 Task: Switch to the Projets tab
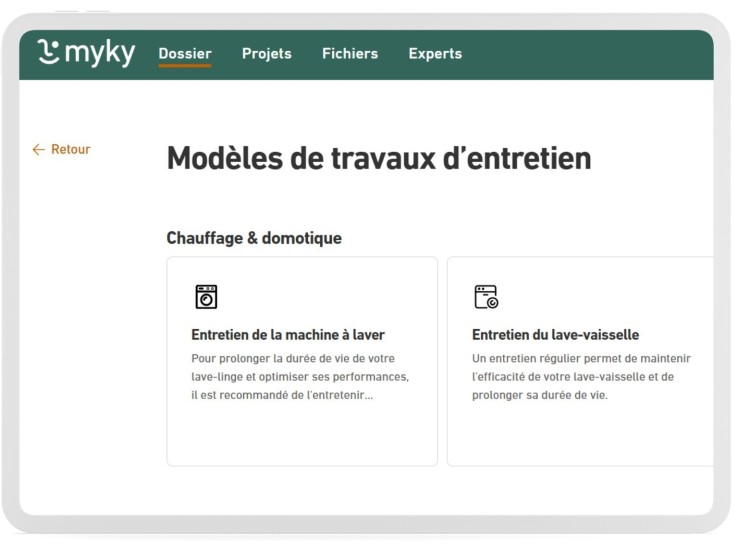[267, 54]
